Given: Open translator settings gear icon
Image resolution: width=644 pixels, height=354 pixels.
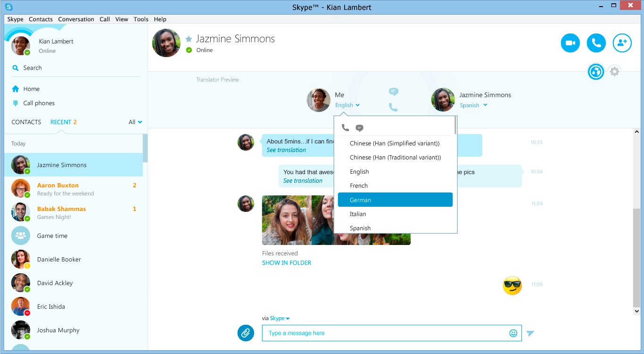Looking at the screenshot, I should coord(614,72).
